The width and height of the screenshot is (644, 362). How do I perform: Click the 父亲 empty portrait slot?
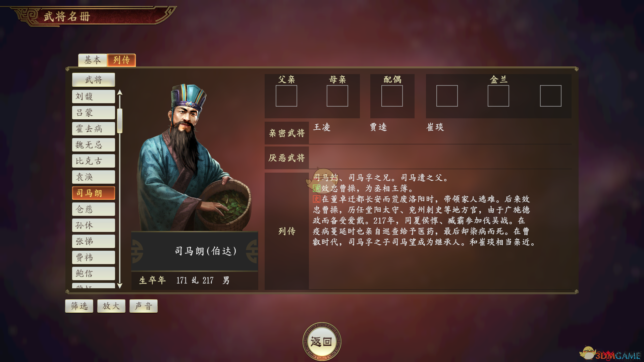(286, 96)
